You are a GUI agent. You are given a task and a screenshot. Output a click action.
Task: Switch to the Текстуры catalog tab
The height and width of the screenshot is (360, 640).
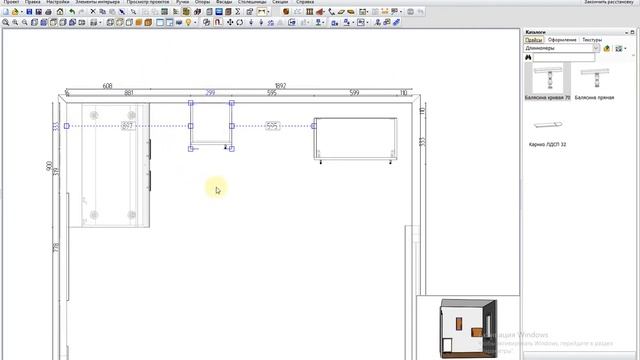pyautogui.click(x=592, y=40)
